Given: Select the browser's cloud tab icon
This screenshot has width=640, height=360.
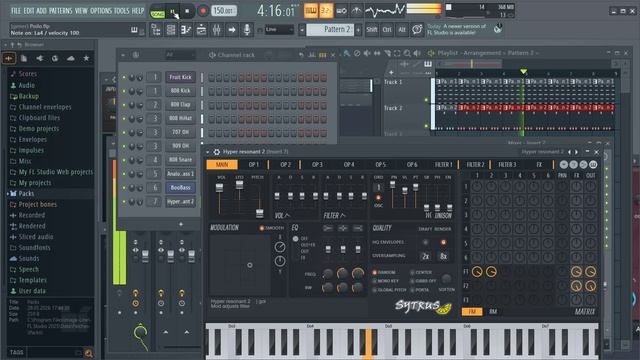Looking at the screenshot, I should [x=71, y=58].
